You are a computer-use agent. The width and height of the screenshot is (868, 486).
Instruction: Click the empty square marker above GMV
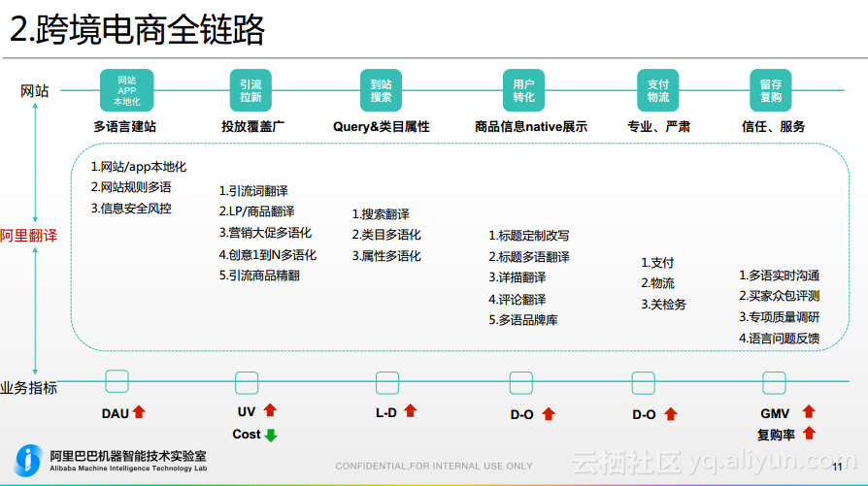774,382
